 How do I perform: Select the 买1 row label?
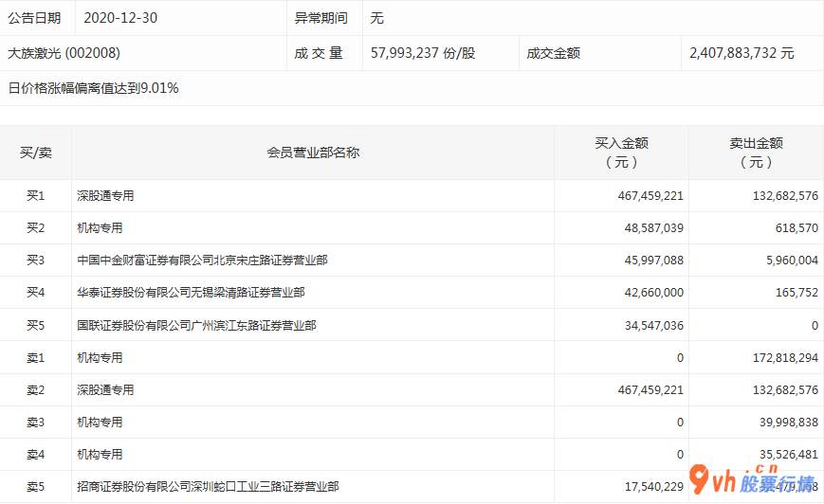(36, 196)
